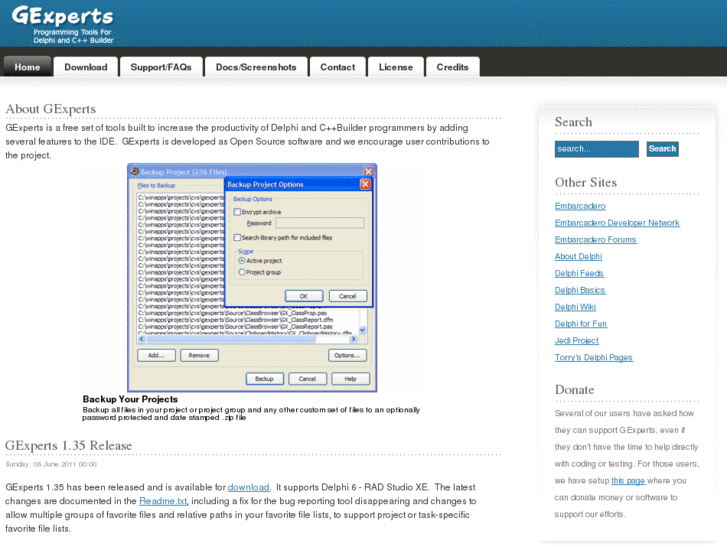
Task: Open the Contact tab
Action: [338, 67]
